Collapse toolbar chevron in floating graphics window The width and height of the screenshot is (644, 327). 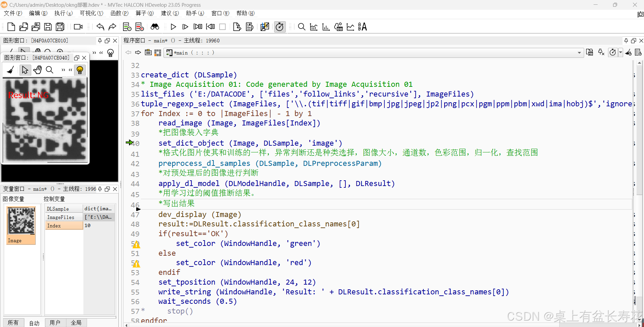pos(70,70)
